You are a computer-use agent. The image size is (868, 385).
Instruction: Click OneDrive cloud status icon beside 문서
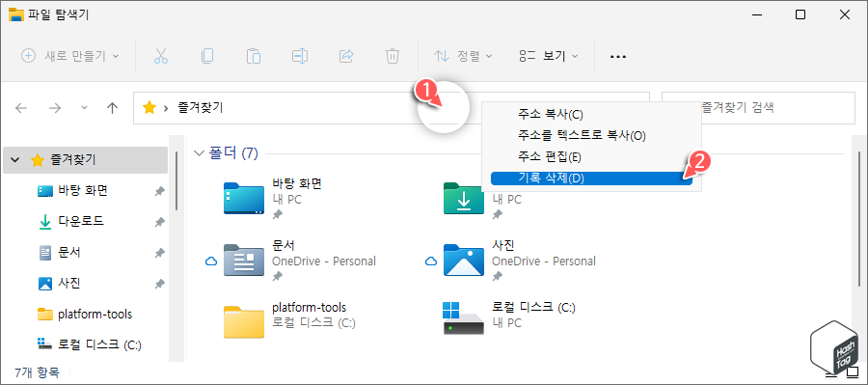click(x=211, y=261)
